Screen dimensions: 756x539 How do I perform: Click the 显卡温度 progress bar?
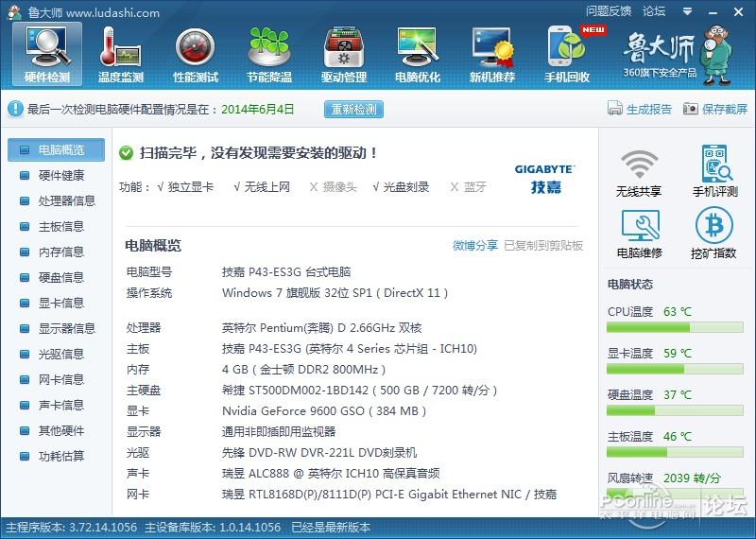tap(675, 370)
